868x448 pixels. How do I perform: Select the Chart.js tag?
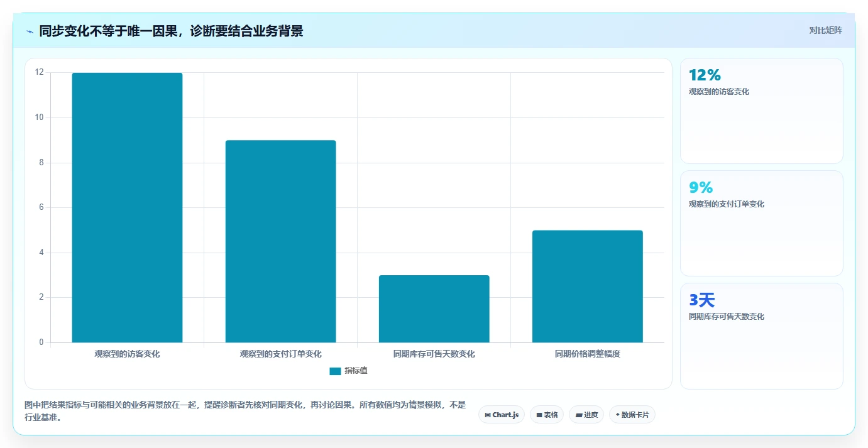point(502,415)
